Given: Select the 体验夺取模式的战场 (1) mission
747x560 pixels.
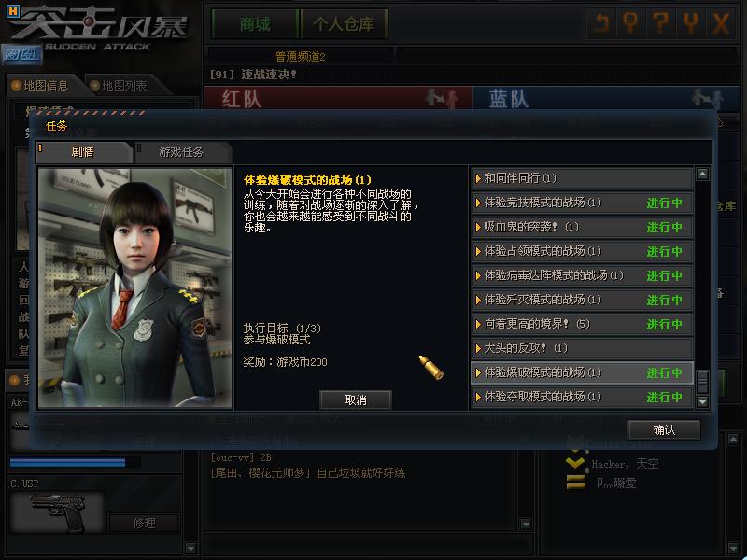Looking at the screenshot, I should click(582, 398).
